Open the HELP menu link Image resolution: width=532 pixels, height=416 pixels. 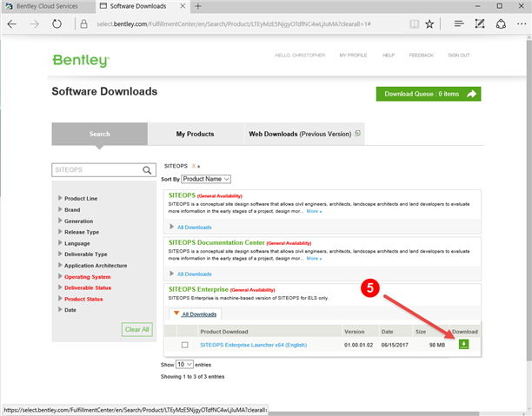pos(389,56)
